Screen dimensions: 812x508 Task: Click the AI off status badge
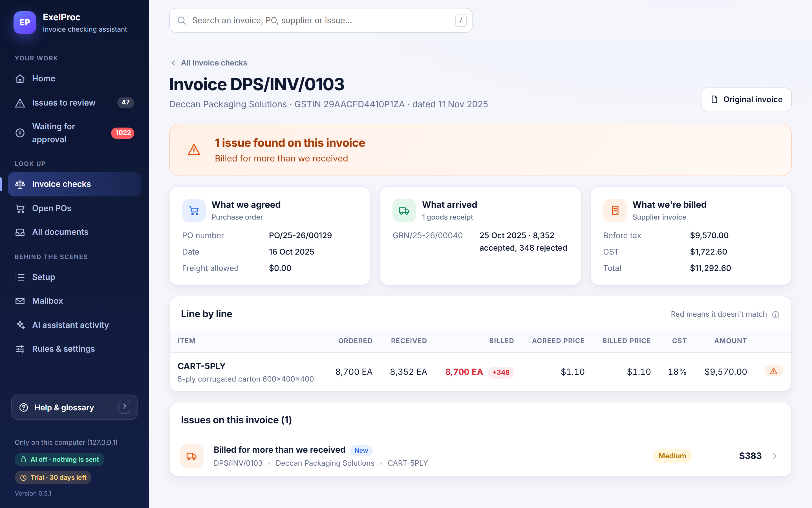pos(59,459)
